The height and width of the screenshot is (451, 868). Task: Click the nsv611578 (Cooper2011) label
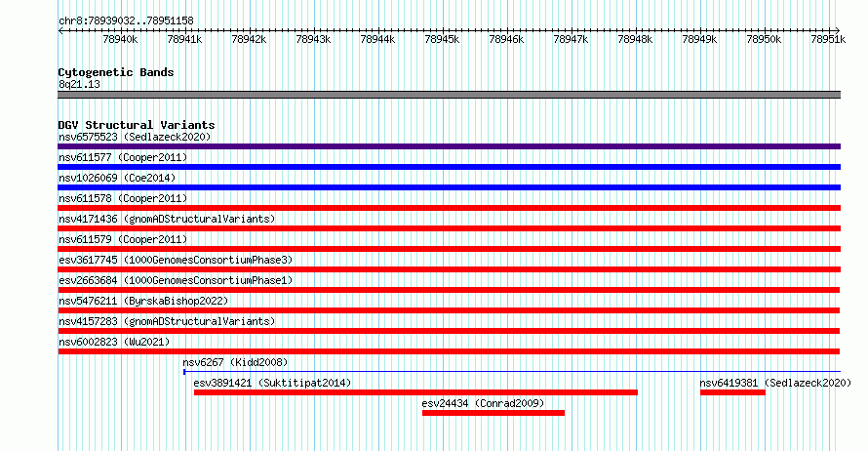(123, 198)
